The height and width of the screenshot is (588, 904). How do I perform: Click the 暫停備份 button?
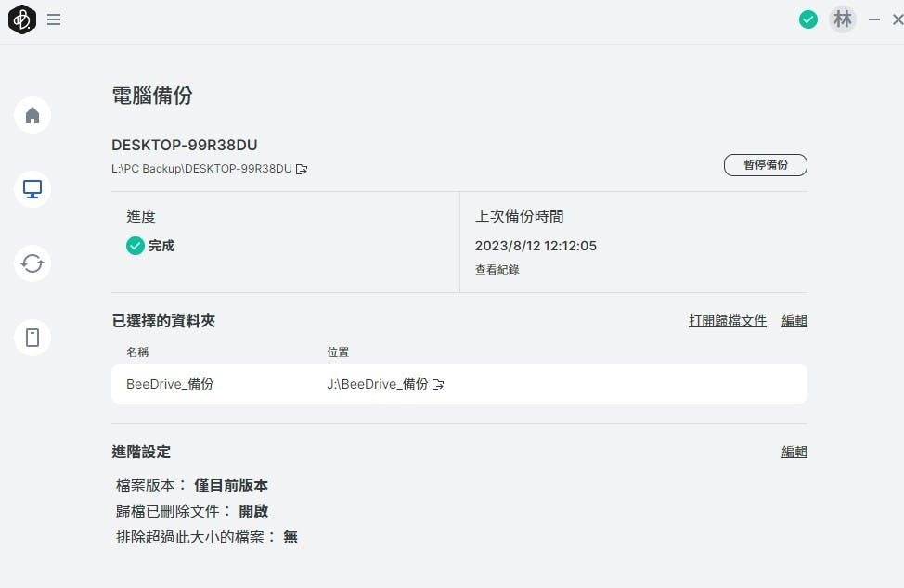click(x=765, y=165)
